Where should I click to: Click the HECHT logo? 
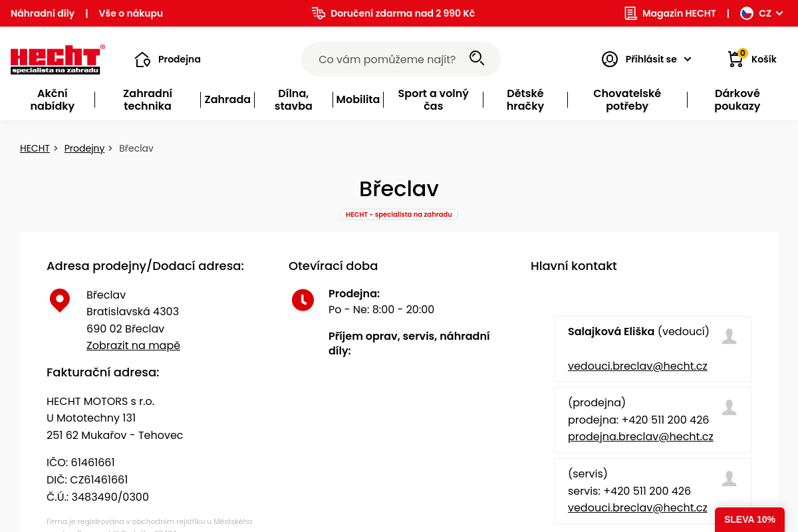57,59
